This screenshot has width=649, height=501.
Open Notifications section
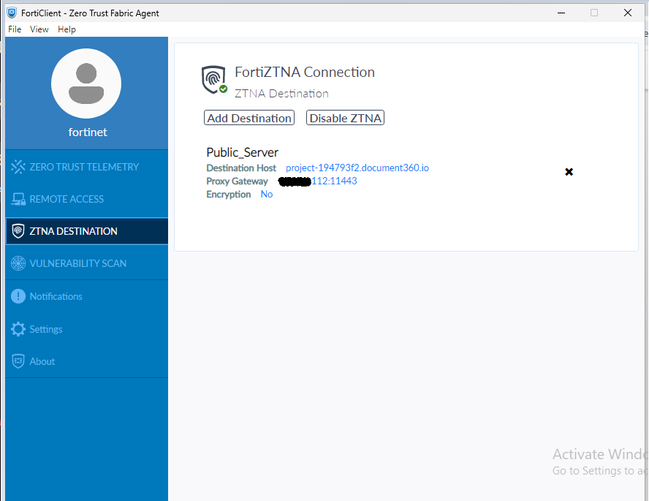point(87,296)
